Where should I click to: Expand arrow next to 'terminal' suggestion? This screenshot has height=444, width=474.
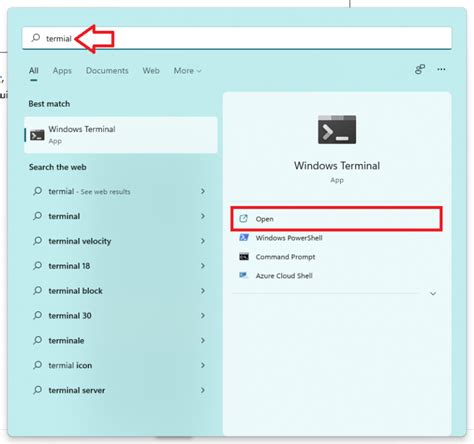tap(203, 216)
